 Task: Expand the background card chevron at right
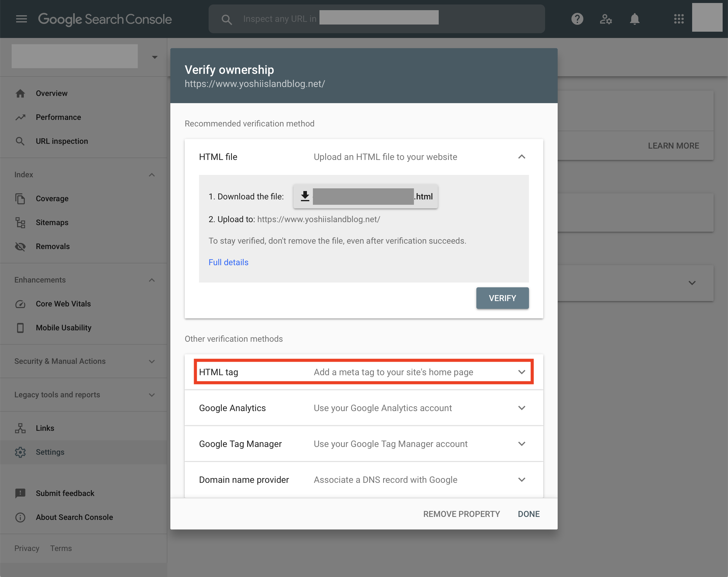[692, 283]
